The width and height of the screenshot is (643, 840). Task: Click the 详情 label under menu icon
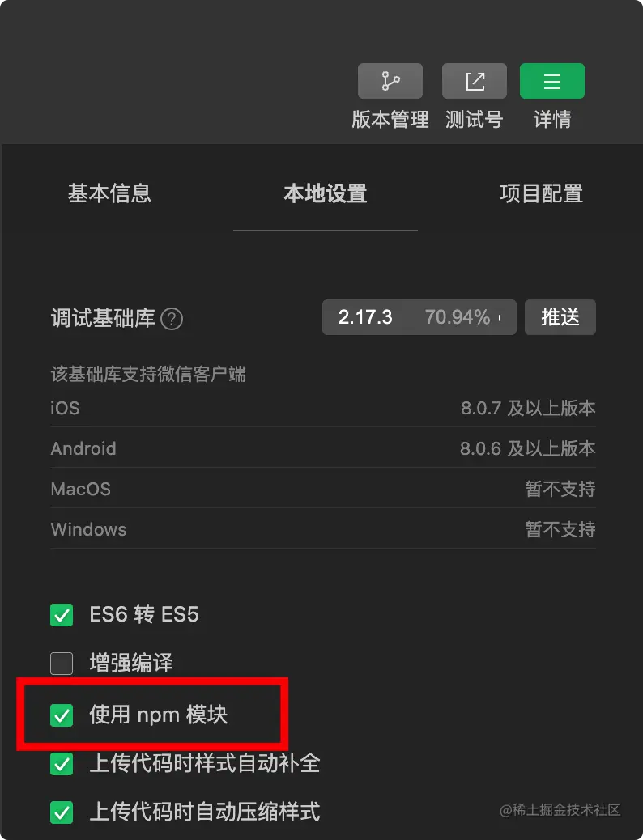[551, 119]
